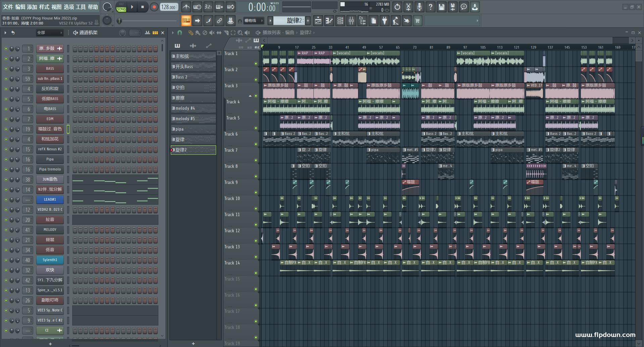644x347 pixels.
Task: Toggle loop recording icon
Action: click(231, 7)
